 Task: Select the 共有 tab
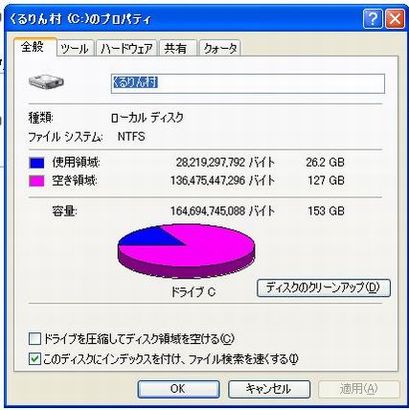(175, 48)
